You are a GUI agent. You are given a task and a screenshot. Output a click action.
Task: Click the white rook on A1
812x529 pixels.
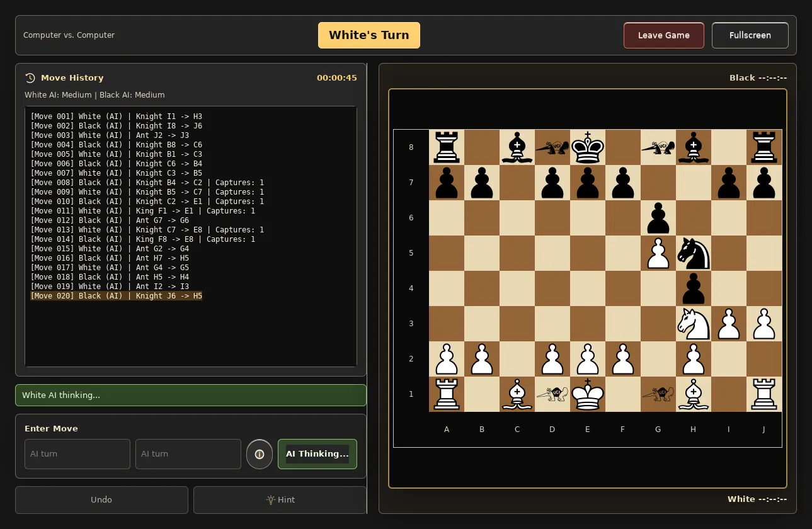click(x=447, y=394)
